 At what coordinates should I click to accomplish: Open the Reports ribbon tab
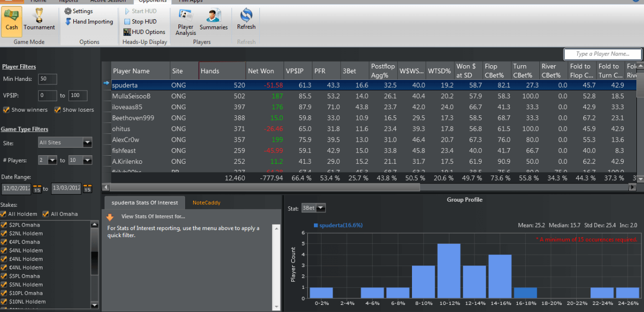(x=68, y=1)
